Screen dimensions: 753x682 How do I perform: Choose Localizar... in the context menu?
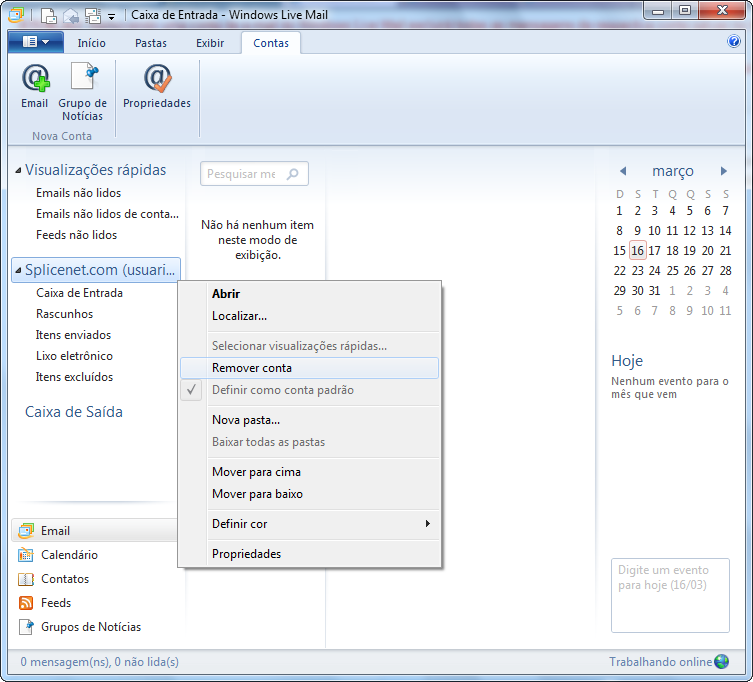click(309, 316)
